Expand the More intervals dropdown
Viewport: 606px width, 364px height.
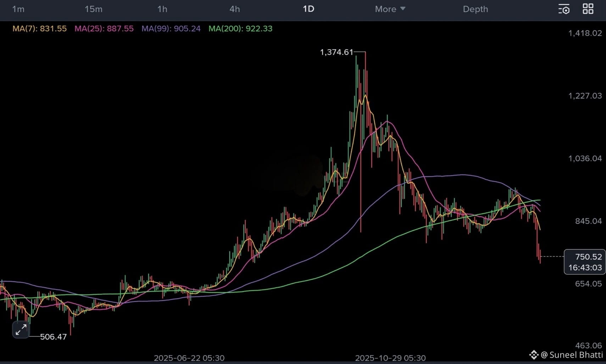390,9
